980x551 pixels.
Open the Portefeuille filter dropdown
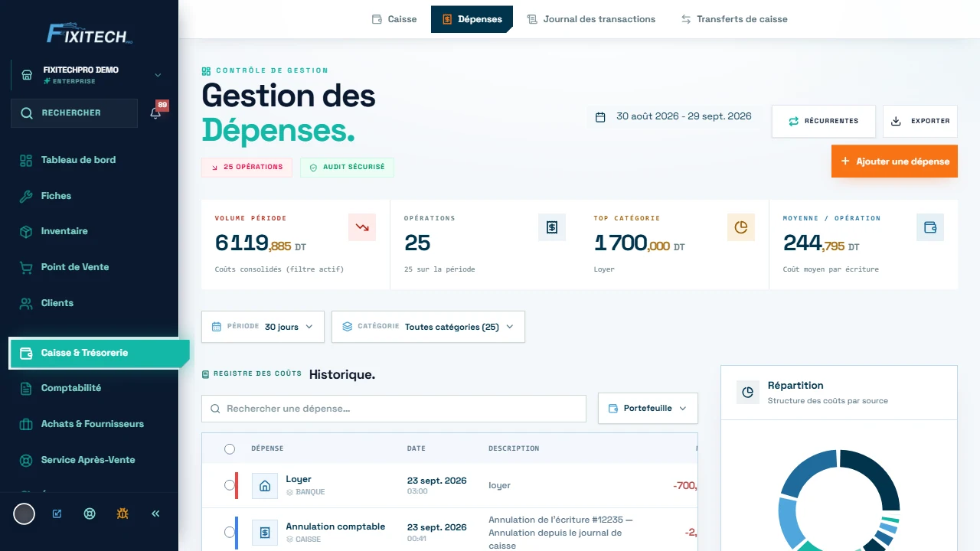click(648, 409)
